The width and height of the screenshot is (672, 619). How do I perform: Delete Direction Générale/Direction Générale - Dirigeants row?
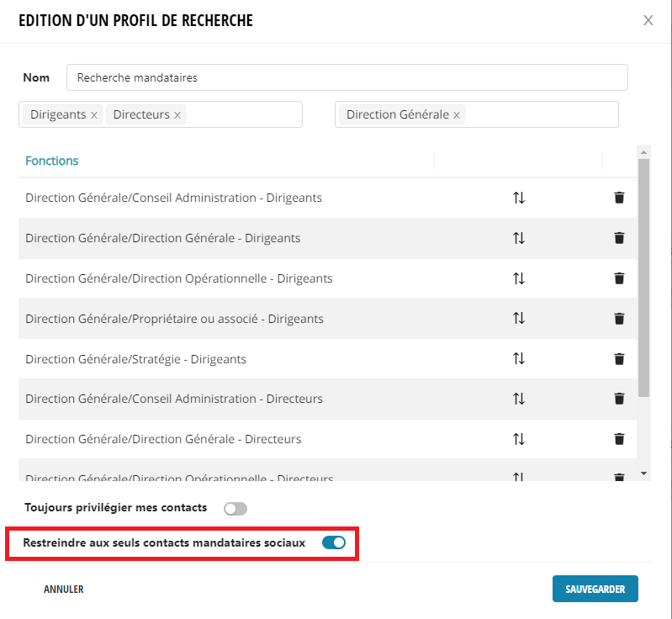pos(619,238)
